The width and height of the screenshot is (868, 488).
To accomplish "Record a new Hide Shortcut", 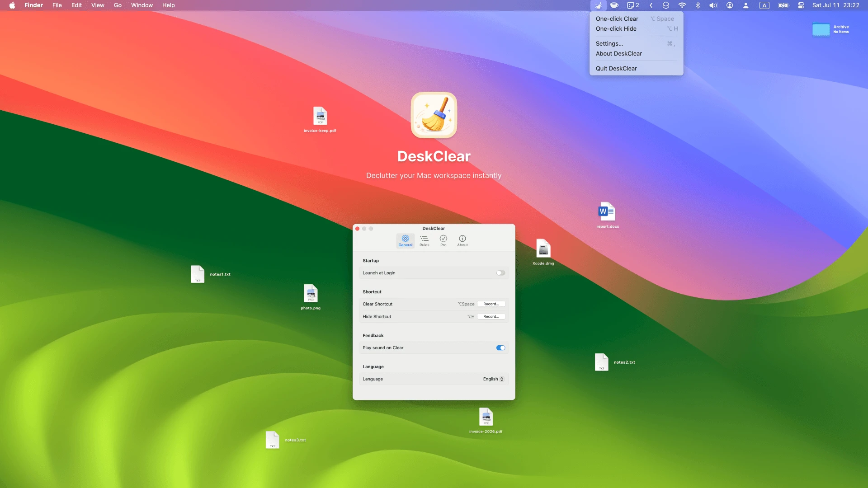I will point(491,317).
